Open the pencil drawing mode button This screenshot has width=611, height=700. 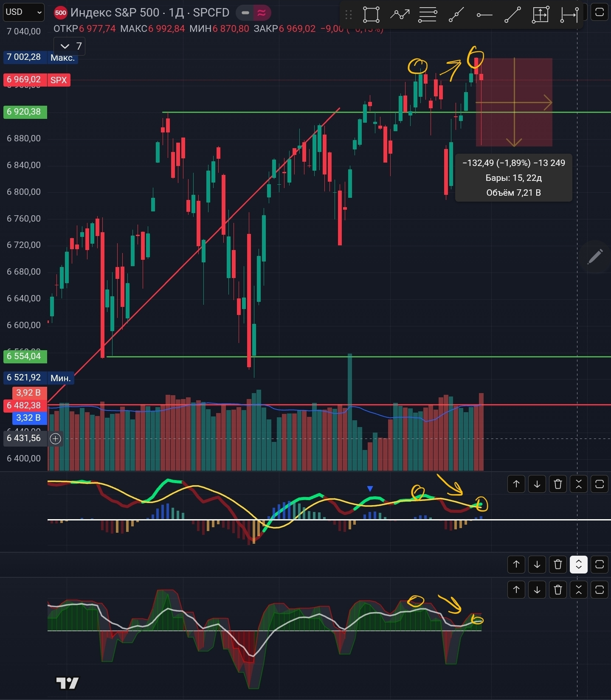(x=595, y=256)
